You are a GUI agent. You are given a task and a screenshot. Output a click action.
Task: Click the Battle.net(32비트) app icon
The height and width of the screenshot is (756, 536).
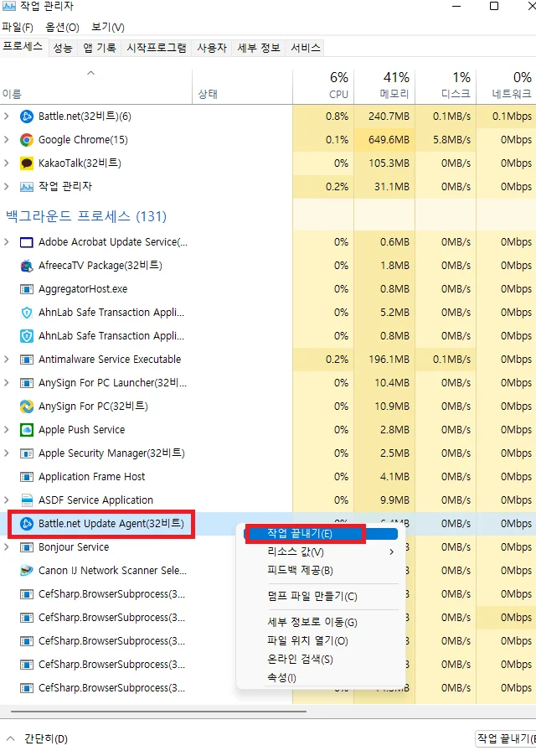click(x=27, y=117)
